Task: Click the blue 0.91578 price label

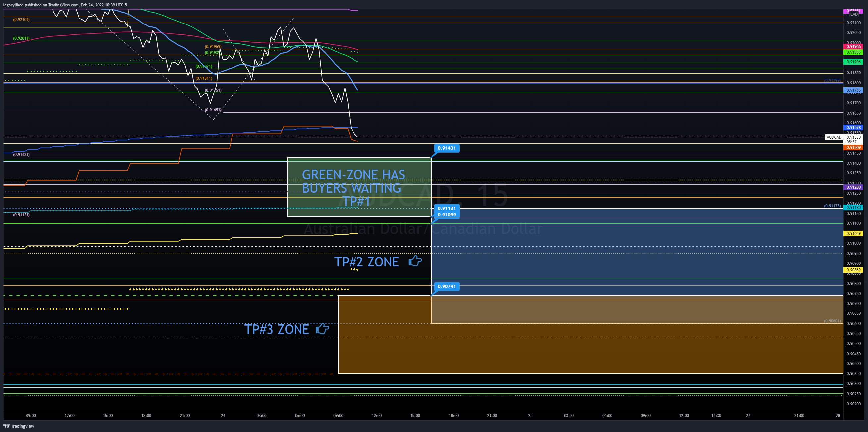Action: [853, 127]
